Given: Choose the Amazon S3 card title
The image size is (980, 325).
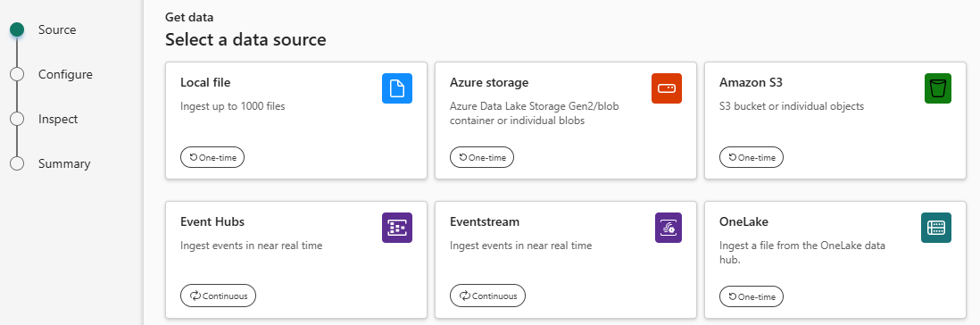Looking at the screenshot, I should click(x=751, y=82).
